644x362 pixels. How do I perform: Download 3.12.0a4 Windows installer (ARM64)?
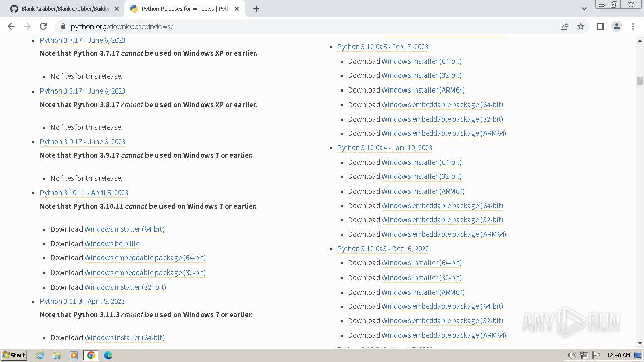tap(423, 191)
